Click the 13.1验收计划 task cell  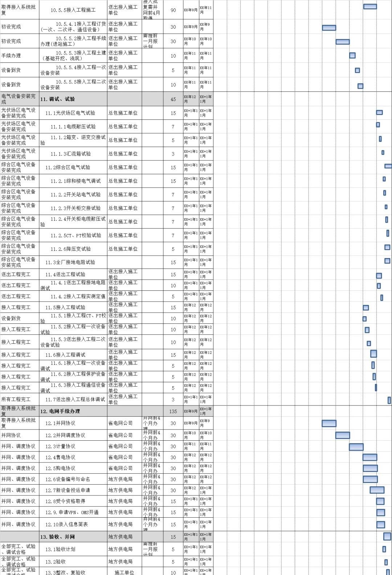tap(73, 549)
